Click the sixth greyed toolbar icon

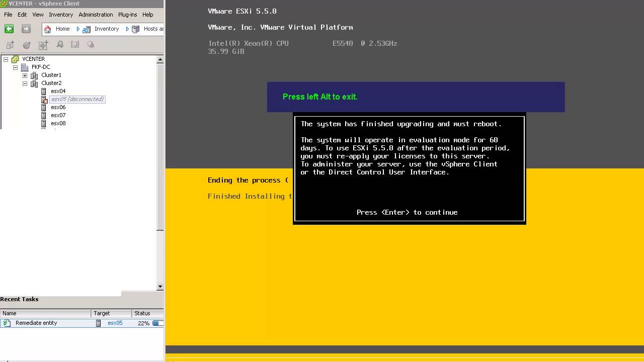[x=91, y=45]
